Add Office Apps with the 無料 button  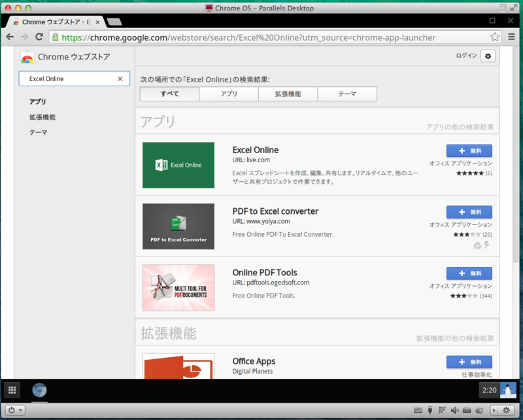469,362
